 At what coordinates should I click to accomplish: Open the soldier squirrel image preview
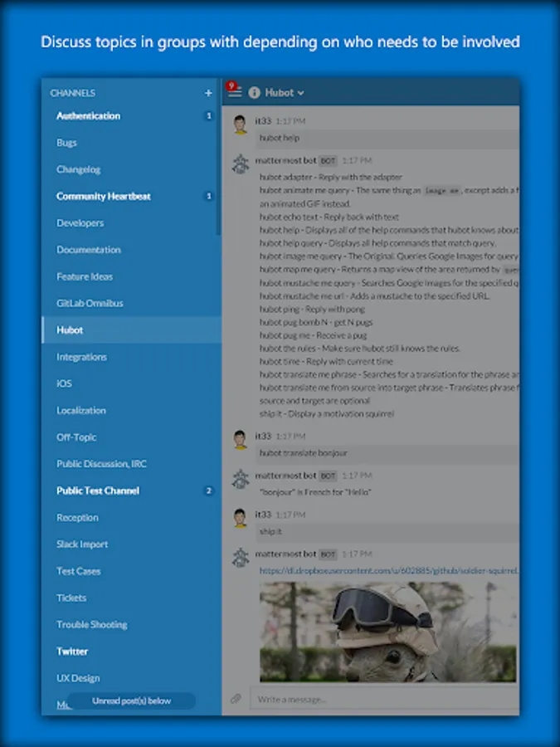coord(388,632)
